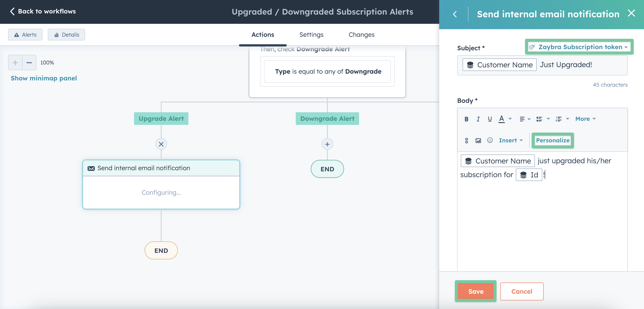
Task: Click the Customer Name token in Body
Action: [x=498, y=161]
